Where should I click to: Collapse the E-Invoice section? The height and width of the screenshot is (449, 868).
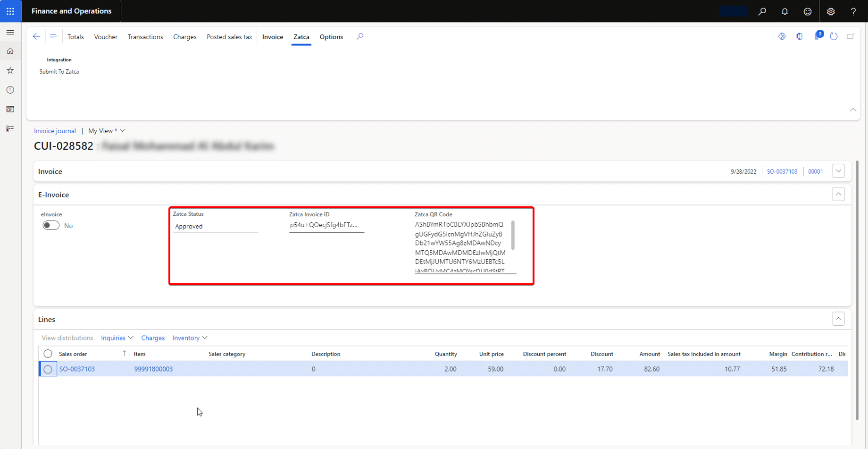tap(838, 194)
